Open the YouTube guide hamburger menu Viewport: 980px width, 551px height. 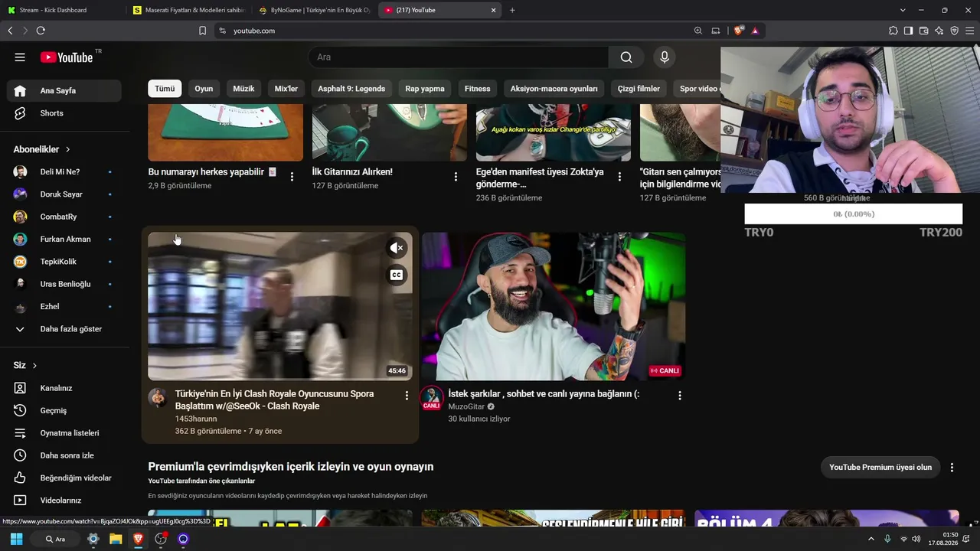click(x=20, y=57)
